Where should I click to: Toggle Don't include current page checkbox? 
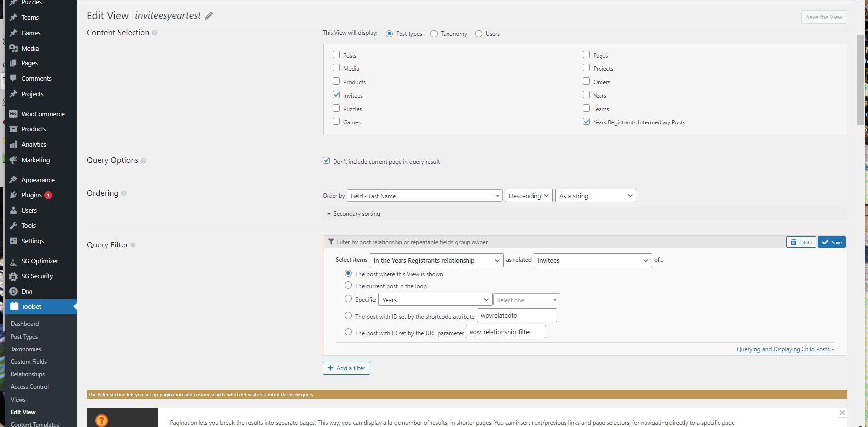click(x=326, y=160)
